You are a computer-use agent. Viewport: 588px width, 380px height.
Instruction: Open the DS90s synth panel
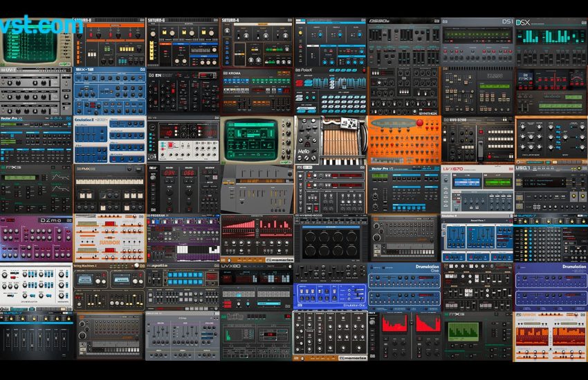tap(404, 42)
